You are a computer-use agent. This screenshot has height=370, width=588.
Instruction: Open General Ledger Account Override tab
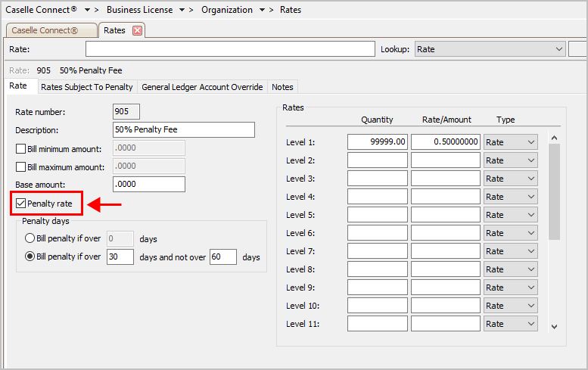(202, 87)
